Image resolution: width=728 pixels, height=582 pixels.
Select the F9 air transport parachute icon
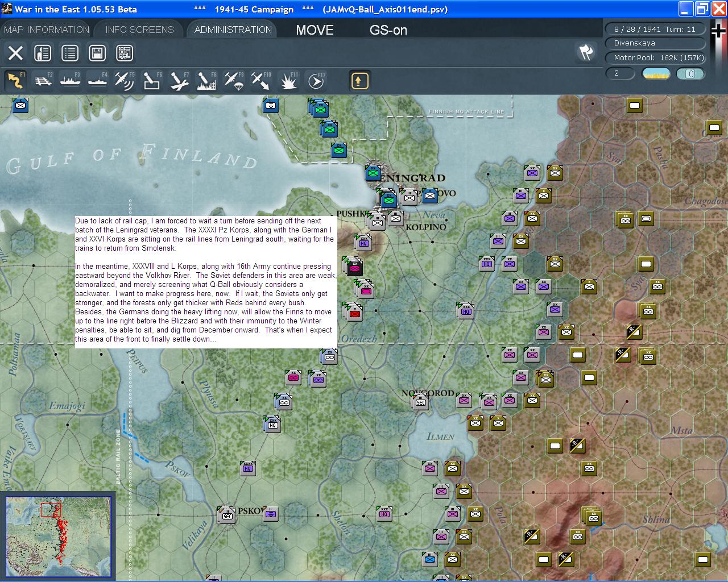tap(234, 81)
